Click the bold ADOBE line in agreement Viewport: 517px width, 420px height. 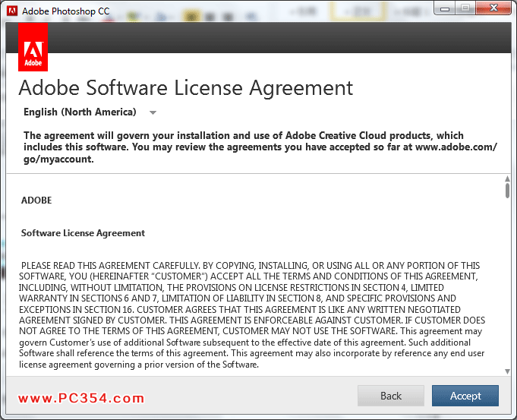tap(36, 201)
